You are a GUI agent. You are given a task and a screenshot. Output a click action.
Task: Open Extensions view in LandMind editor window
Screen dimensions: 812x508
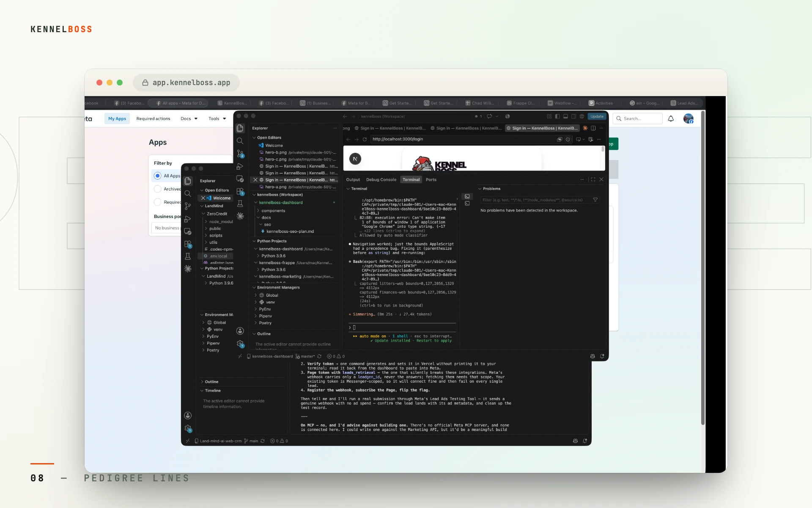188,244
